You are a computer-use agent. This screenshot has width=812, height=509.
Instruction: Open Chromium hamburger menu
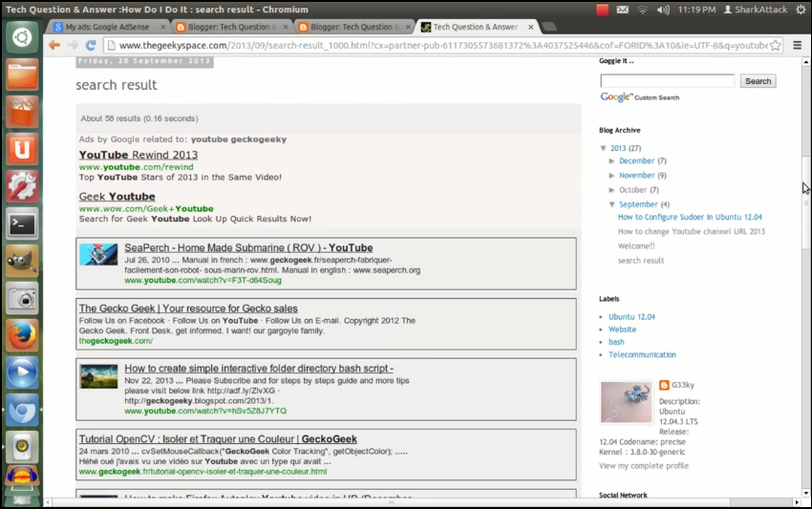(x=798, y=46)
